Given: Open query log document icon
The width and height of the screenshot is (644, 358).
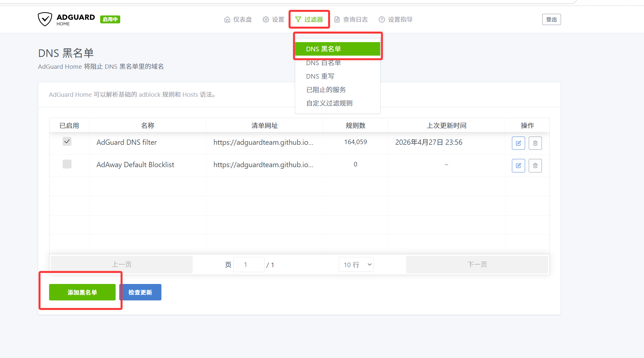Looking at the screenshot, I should [x=337, y=20].
